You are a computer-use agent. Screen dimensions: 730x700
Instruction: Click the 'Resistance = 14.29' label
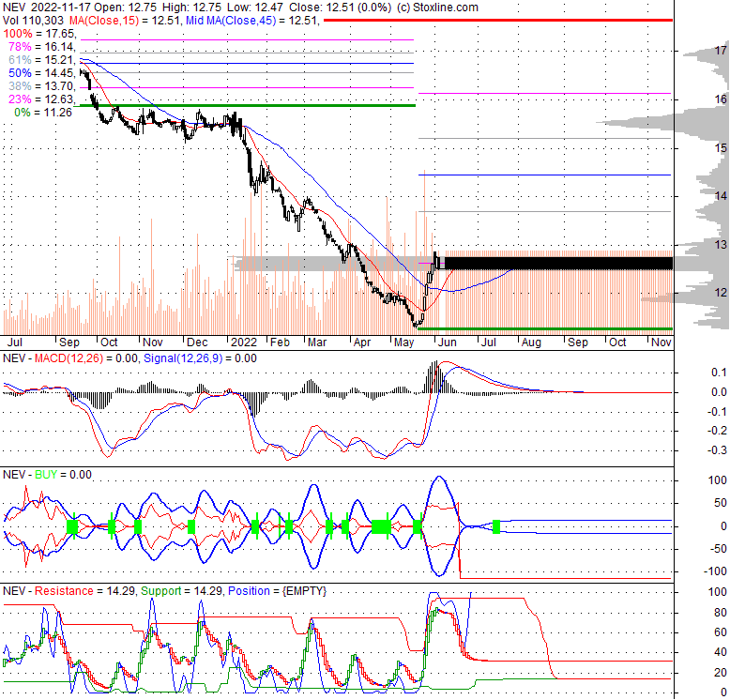(85, 590)
